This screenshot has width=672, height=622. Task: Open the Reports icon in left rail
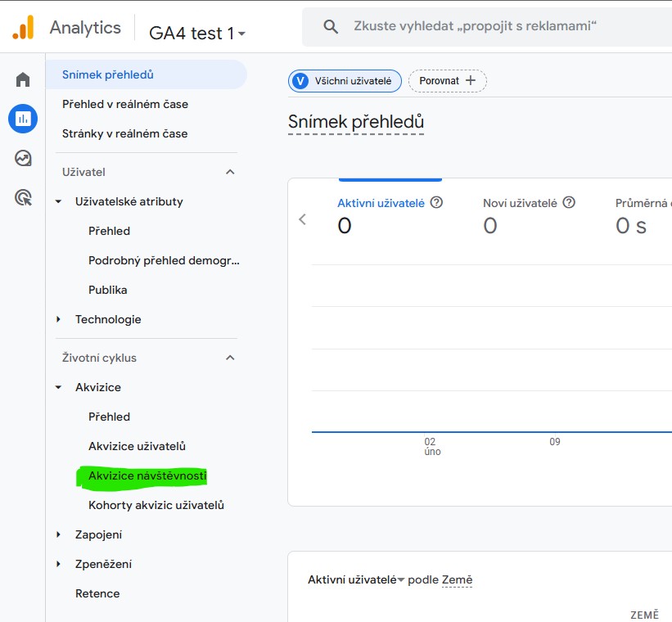point(23,119)
